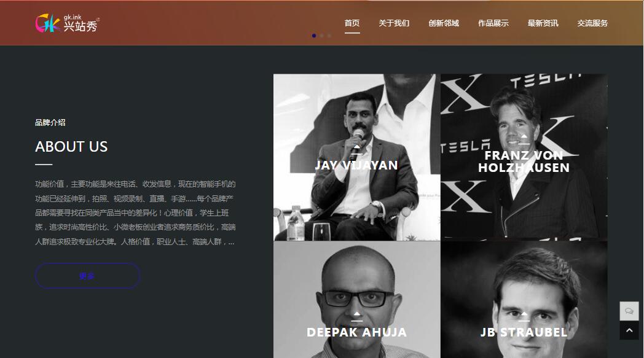Select the first carousel dot indicator
Viewport: 644px width, 358px height.
[x=314, y=36]
